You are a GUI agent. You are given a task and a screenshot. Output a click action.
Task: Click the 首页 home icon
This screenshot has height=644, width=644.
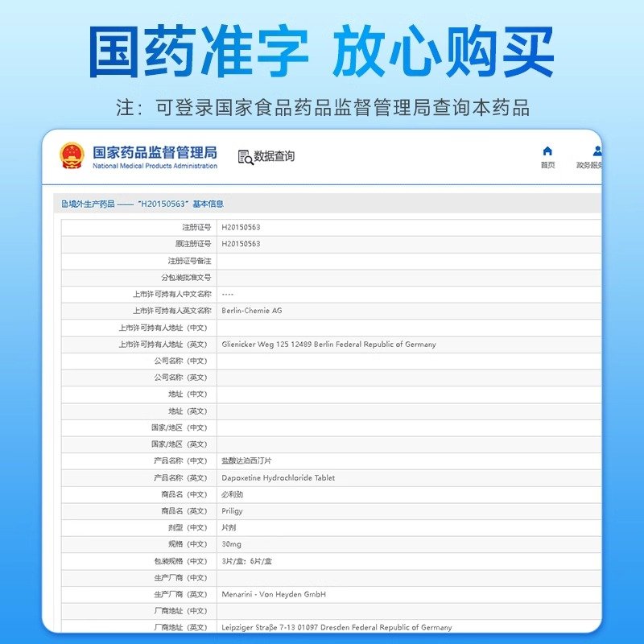coord(547,151)
